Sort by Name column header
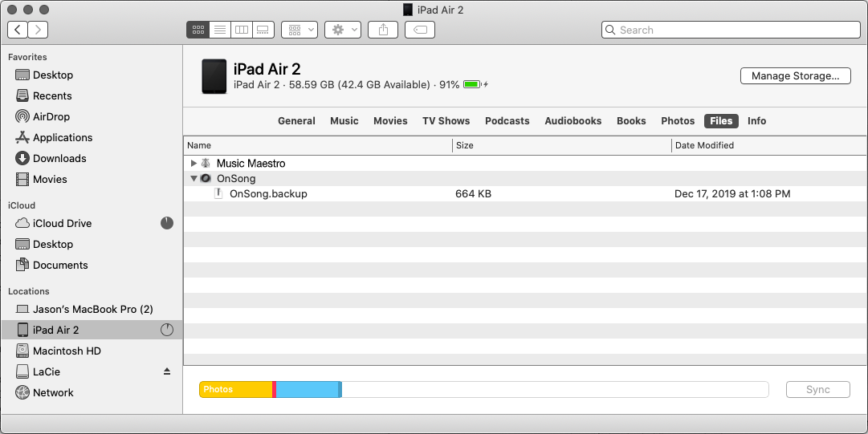Image resolution: width=868 pixels, height=434 pixels. click(x=318, y=145)
